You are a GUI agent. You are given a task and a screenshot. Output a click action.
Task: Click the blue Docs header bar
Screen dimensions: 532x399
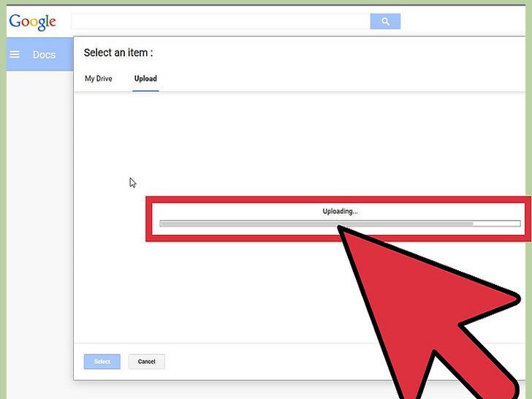click(x=40, y=54)
